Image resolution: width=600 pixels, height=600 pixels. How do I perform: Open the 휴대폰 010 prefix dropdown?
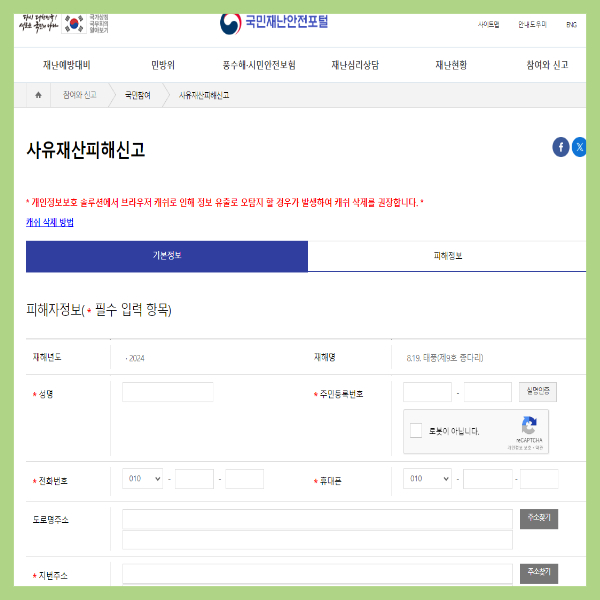pos(427,478)
